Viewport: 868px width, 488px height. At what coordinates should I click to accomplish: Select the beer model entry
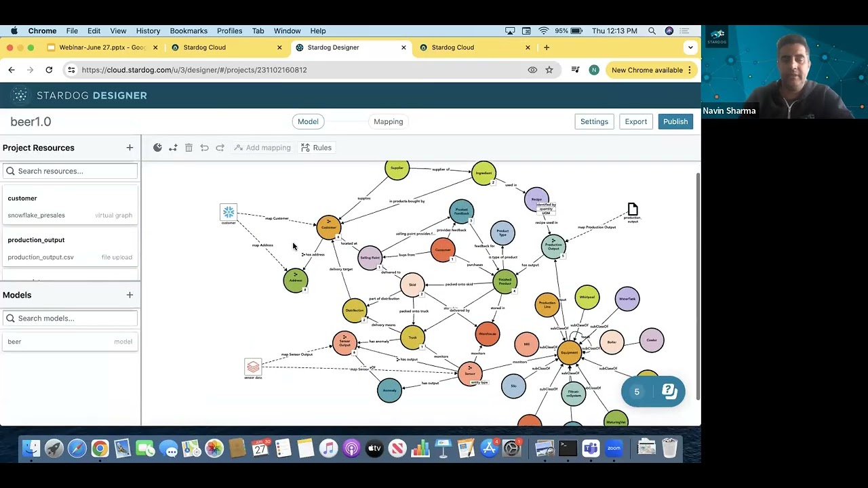tap(70, 342)
